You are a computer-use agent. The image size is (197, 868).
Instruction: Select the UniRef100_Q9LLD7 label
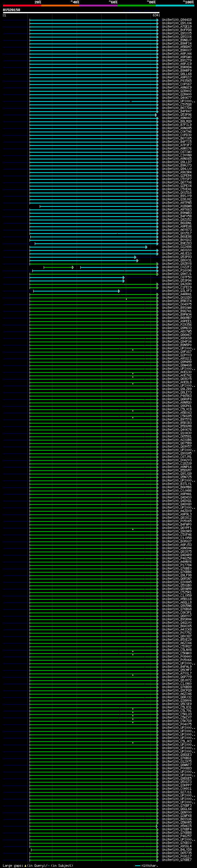[177, 162]
